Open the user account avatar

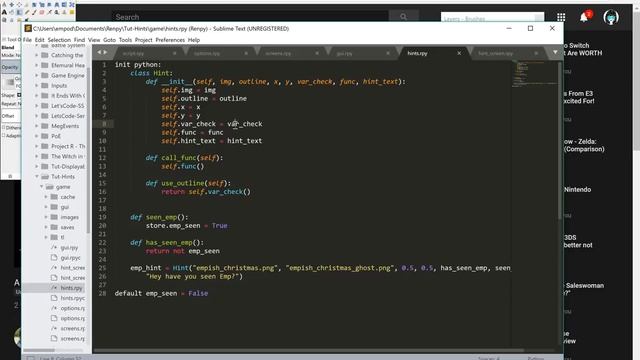(611, 17)
